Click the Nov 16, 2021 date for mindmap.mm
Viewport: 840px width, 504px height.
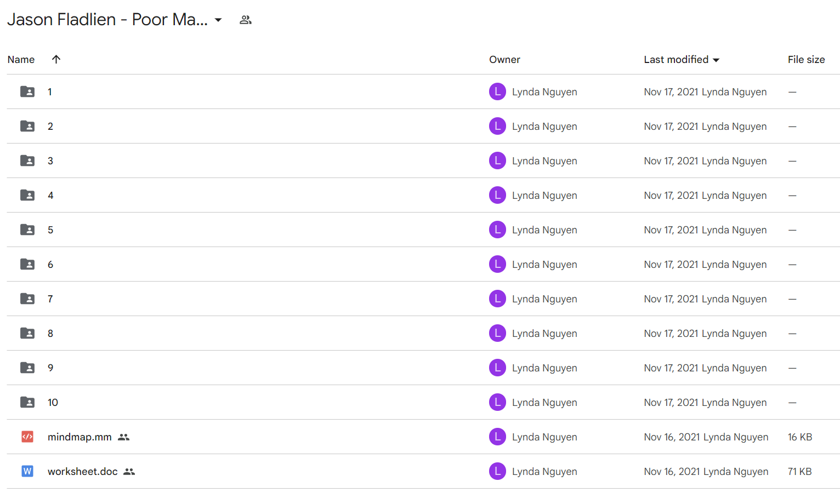672,437
